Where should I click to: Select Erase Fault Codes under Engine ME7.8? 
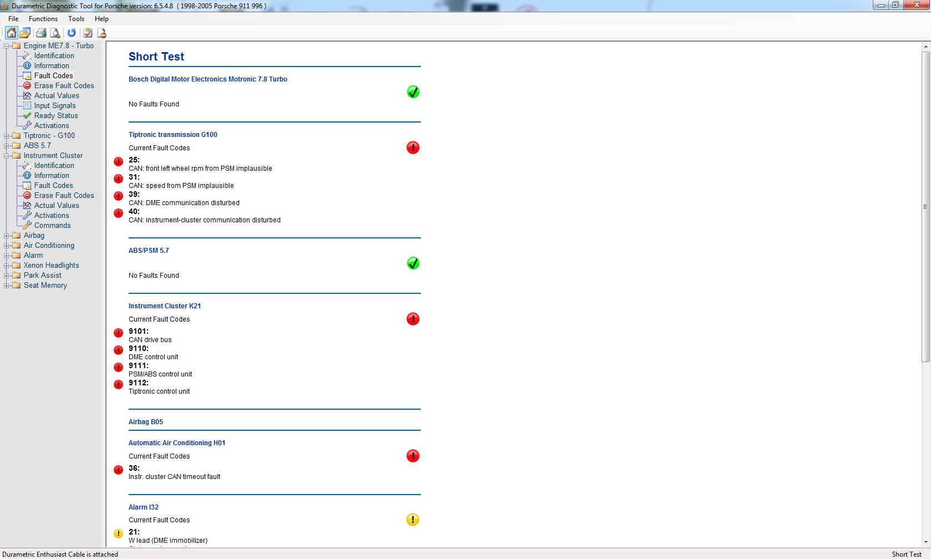64,86
